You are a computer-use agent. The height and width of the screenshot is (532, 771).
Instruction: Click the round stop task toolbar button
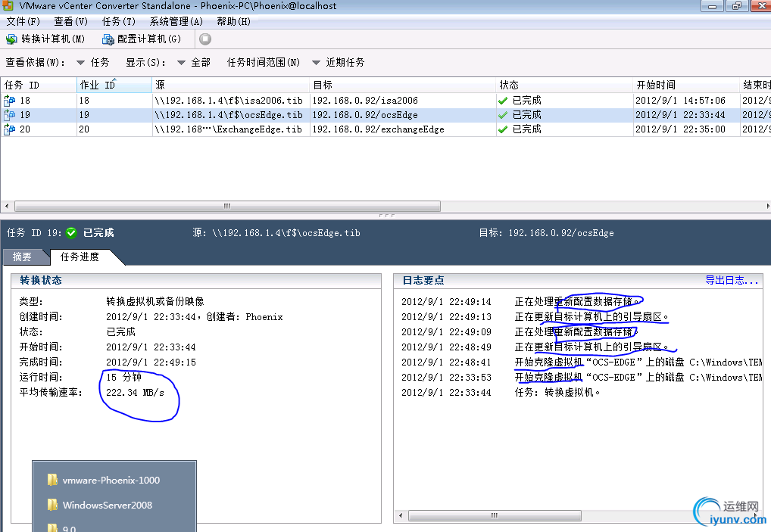[x=205, y=39]
